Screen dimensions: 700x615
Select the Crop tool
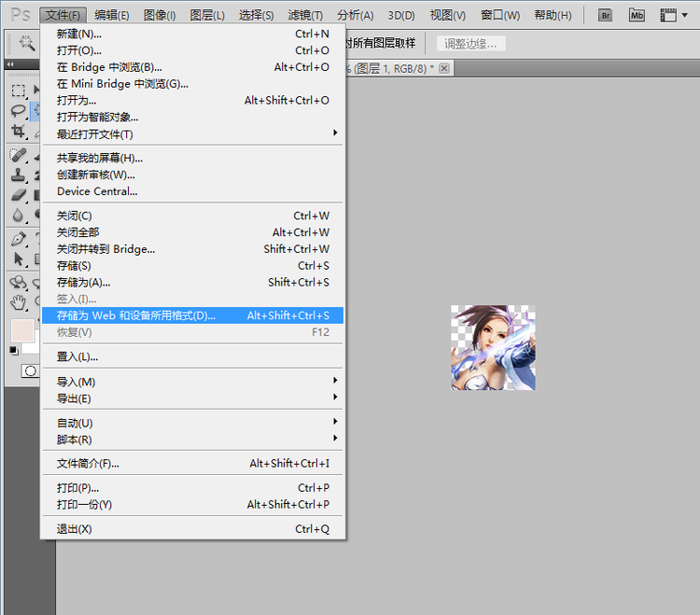pos(19,132)
